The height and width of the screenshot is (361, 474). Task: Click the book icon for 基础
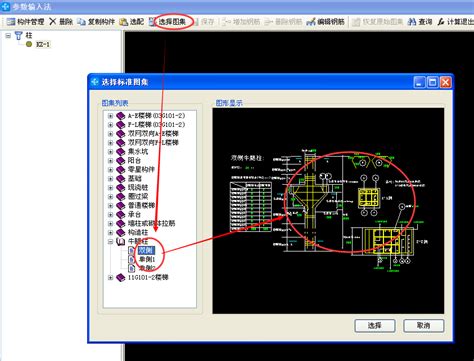121,179
